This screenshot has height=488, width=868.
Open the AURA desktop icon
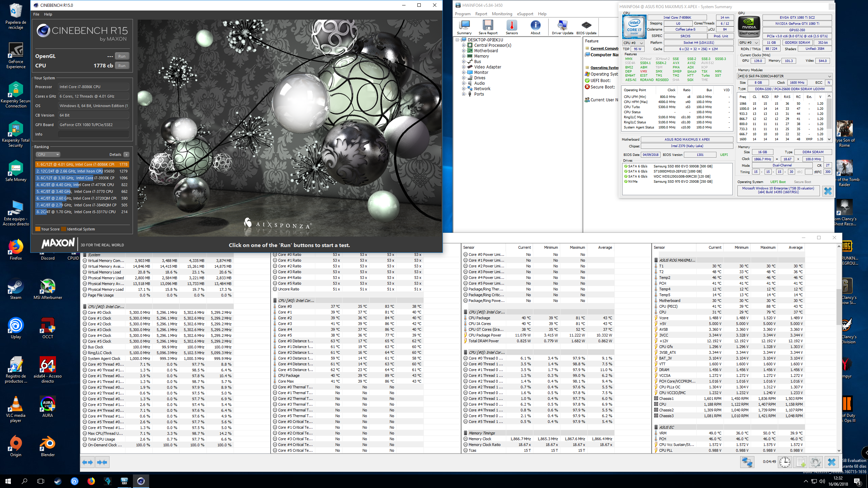click(48, 407)
